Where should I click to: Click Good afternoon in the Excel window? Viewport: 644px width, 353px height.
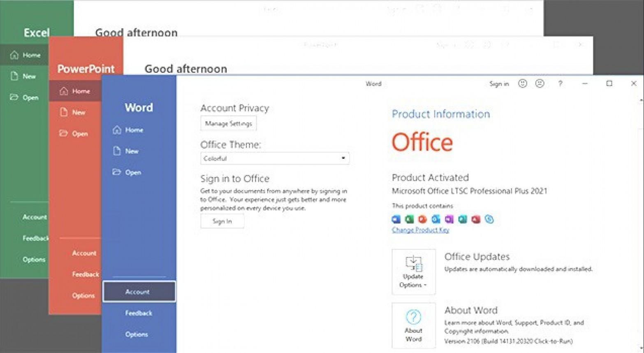click(137, 33)
